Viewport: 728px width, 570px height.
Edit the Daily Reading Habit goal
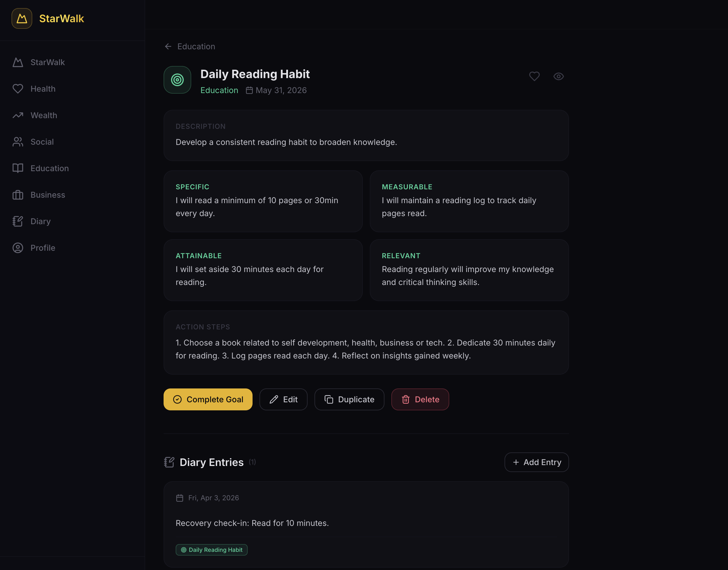[283, 399]
